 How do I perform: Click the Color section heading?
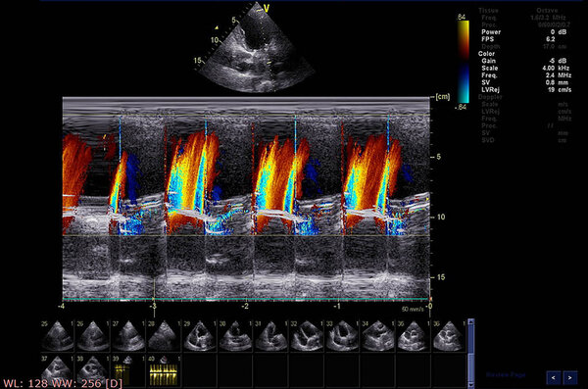point(486,54)
